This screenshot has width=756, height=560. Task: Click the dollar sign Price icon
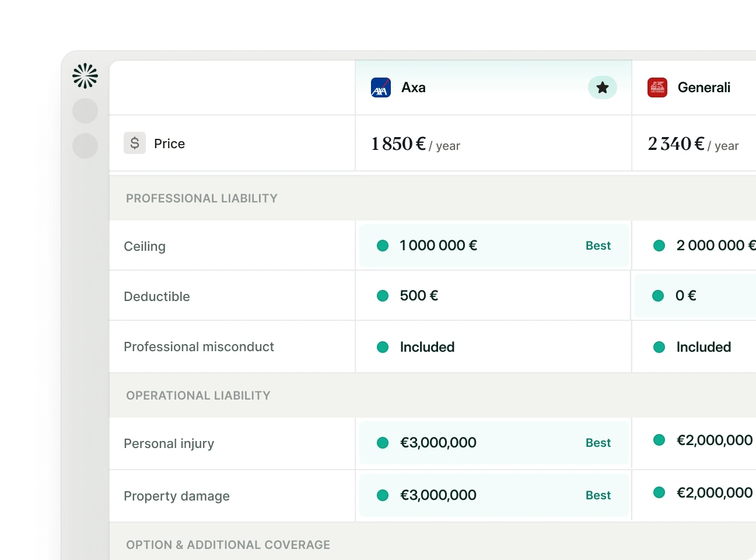[135, 143]
